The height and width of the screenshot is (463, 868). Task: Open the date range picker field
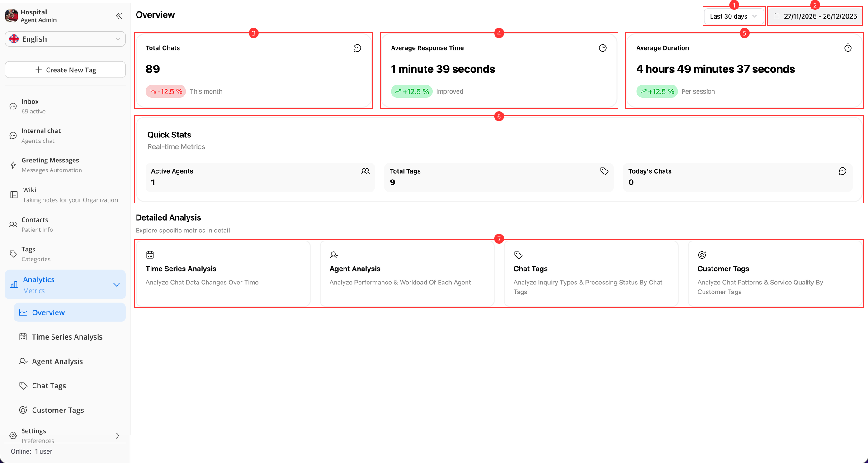coord(815,16)
